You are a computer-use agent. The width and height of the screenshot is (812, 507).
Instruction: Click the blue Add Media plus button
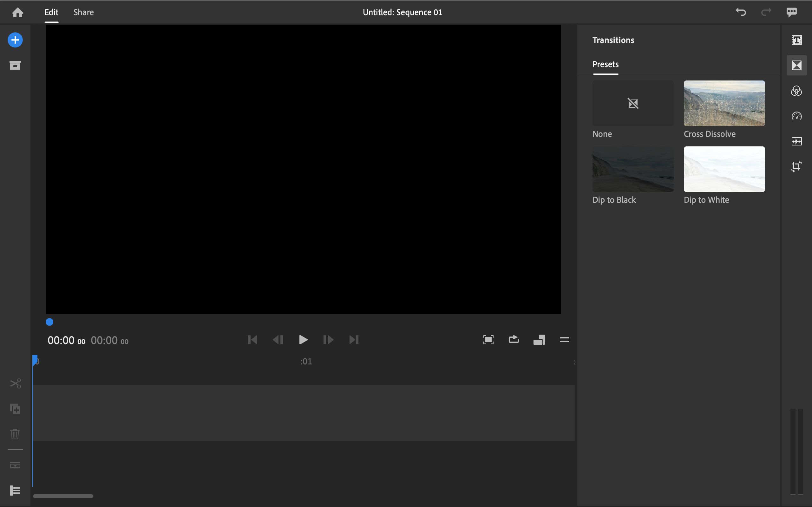[x=15, y=40]
